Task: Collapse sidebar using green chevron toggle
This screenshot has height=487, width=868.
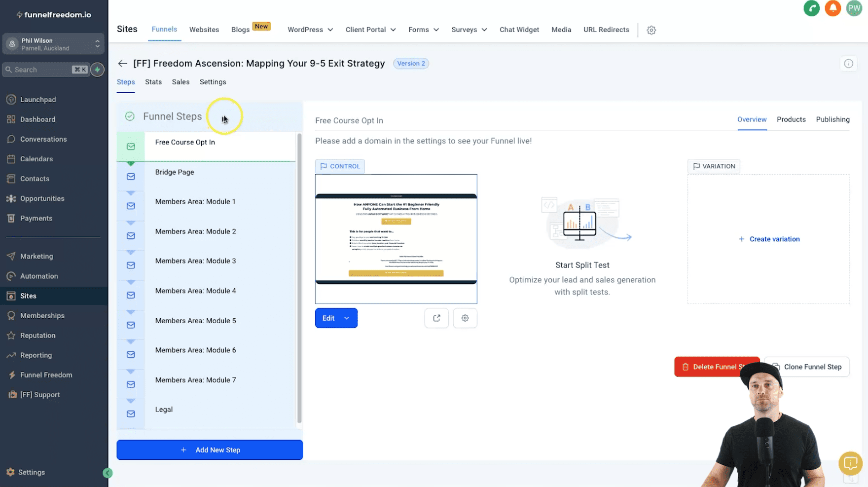Action: (x=108, y=473)
